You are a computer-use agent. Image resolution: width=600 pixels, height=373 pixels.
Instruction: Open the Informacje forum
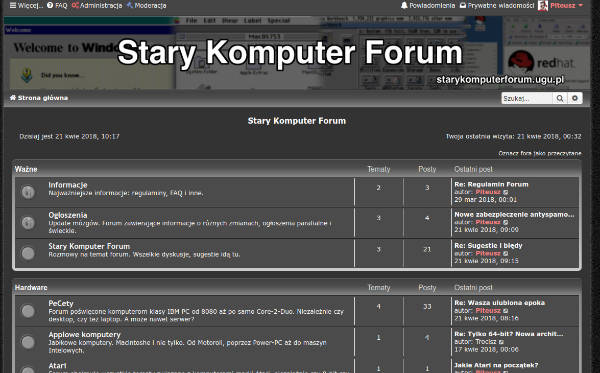[x=68, y=185]
